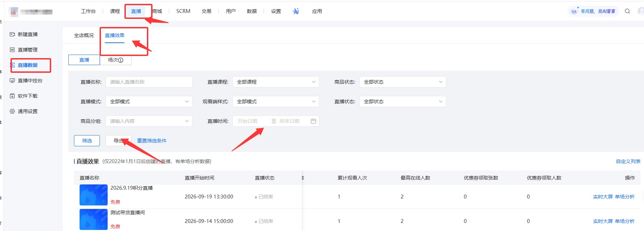This screenshot has width=644, height=231.
Task: Open 直播管理 in sidebar
Action: point(28,50)
